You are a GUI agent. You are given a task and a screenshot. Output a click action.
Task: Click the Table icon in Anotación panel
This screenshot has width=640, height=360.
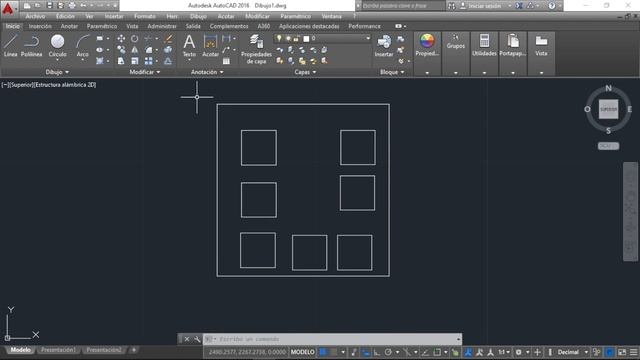pyautogui.click(x=226, y=61)
